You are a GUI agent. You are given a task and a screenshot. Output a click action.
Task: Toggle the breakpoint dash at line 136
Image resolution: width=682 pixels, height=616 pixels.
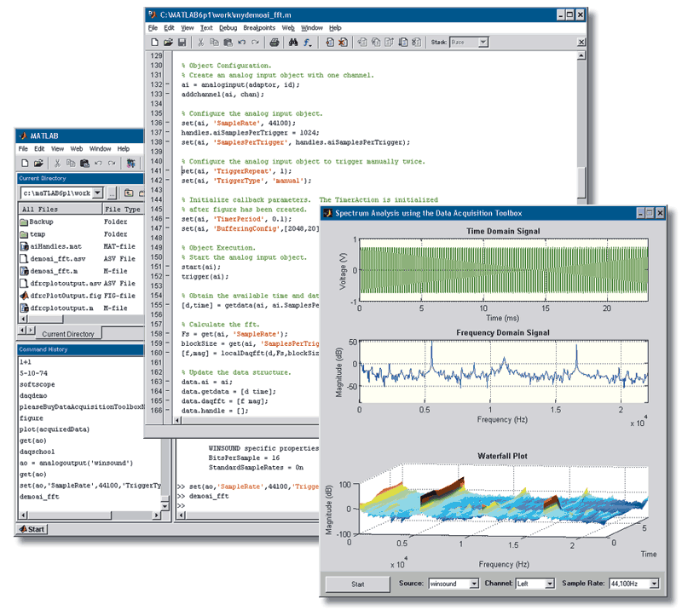(x=167, y=123)
